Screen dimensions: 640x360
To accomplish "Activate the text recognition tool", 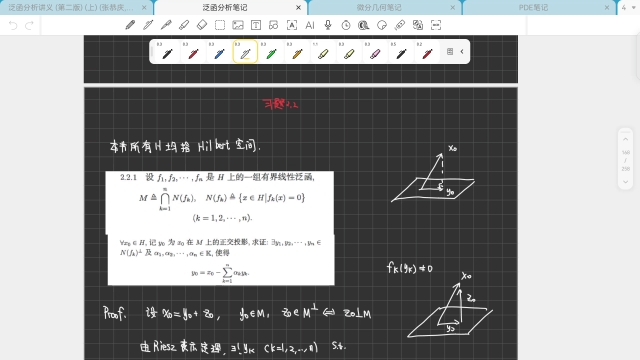I will 292,25.
